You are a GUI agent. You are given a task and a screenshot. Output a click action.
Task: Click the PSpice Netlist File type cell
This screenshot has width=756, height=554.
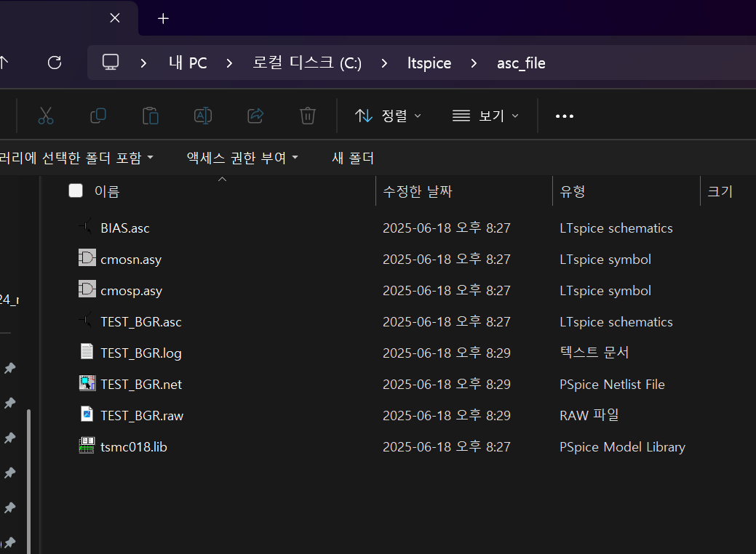tap(612, 385)
